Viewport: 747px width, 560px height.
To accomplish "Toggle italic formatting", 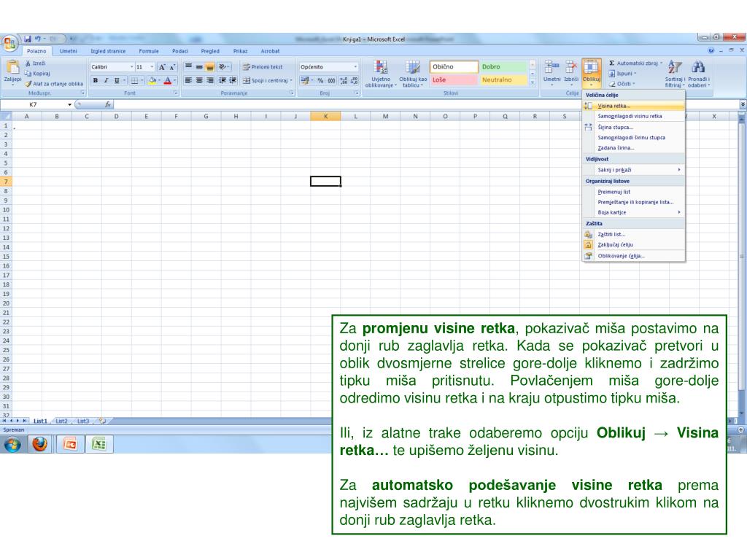I will tap(106, 80).
